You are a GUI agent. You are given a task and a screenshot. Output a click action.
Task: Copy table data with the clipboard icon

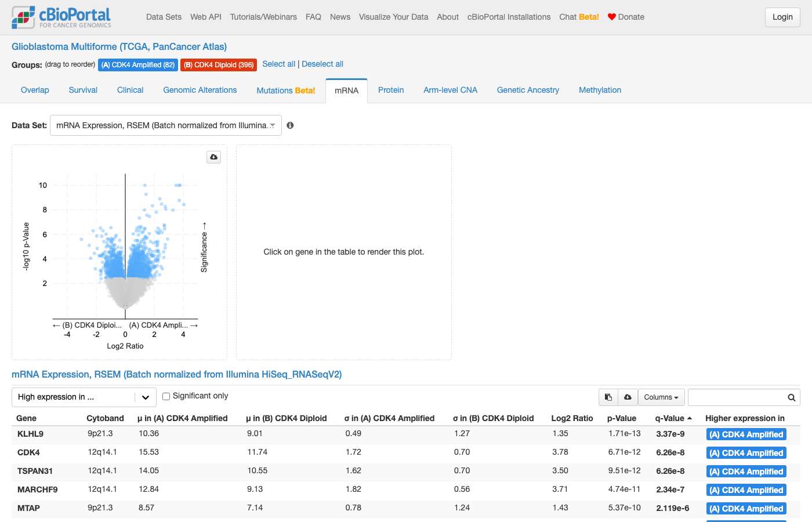(x=608, y=397)
